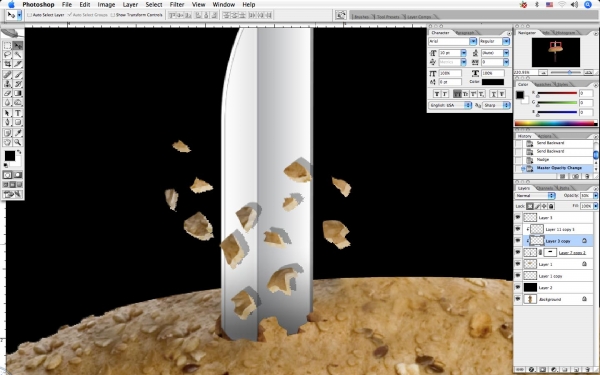Select the Crop tool
600x375 pixels.
click(8, 64)
